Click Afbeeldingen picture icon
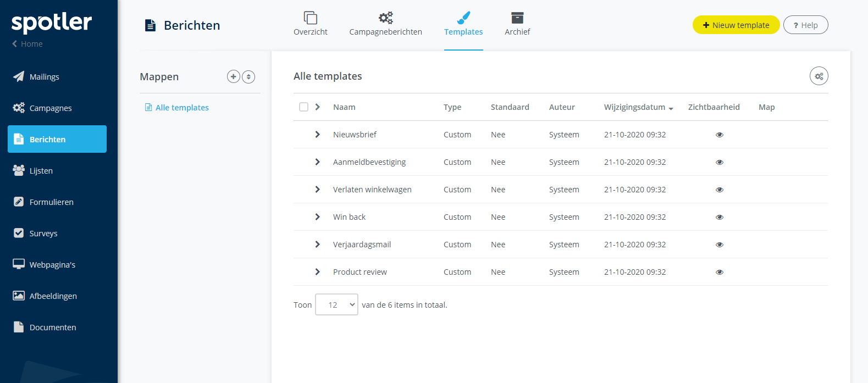868x383 pixels. (x=19, y=296)
